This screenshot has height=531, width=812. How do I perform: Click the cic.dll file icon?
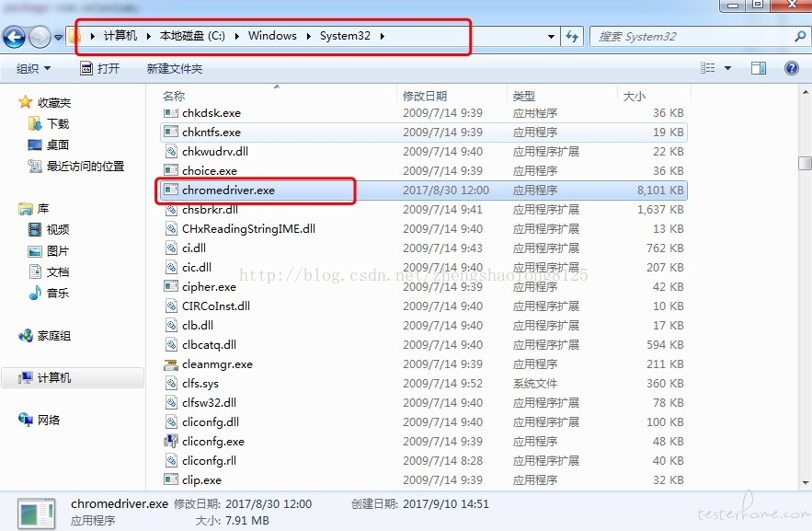(x=171, y=267)
